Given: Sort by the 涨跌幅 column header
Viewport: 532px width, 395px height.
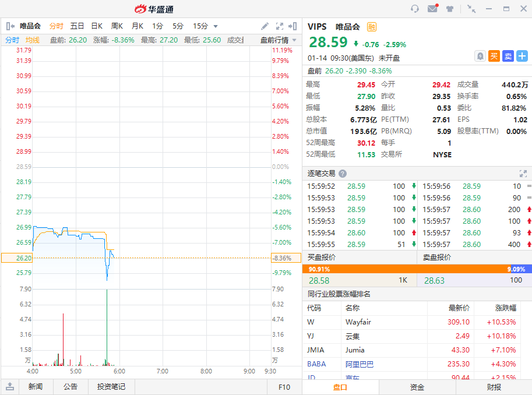Looking at the screenshot, I should (506, 308).
